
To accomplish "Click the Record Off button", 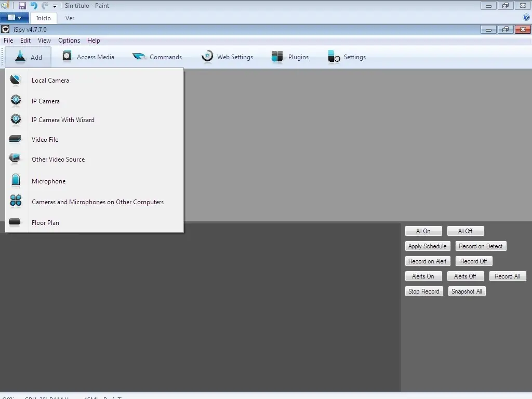I will click(474, 261).
